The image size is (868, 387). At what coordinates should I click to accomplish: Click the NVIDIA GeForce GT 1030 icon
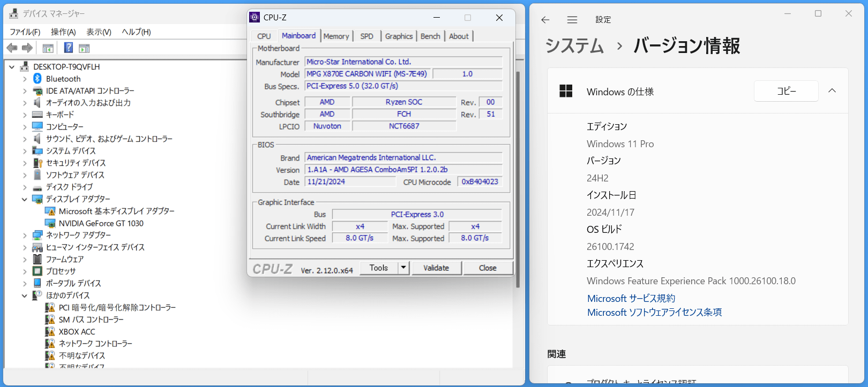(50, 223)
